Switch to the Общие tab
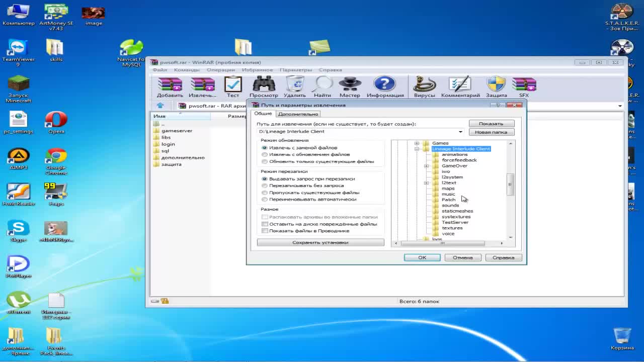This screenshot has height=362, width=644. point(263,114)
